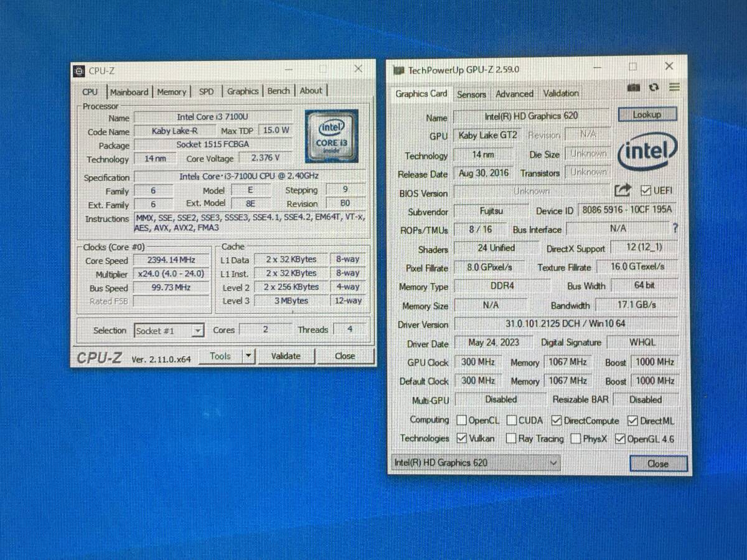Viewport: 747px width, 560px height.
Task: Toggle the DirectCompute checkbox
Action: pos(557,421)
